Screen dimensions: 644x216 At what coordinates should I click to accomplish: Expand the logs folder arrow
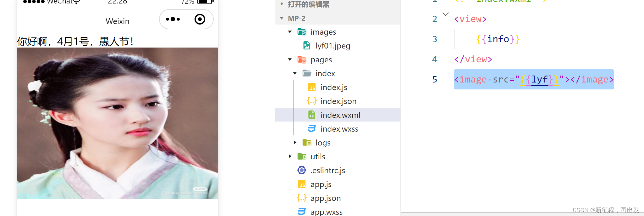(x=295, y=143)
